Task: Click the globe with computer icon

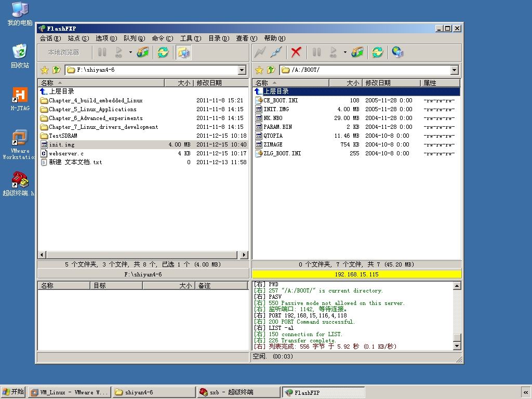Action: (397, 52)
